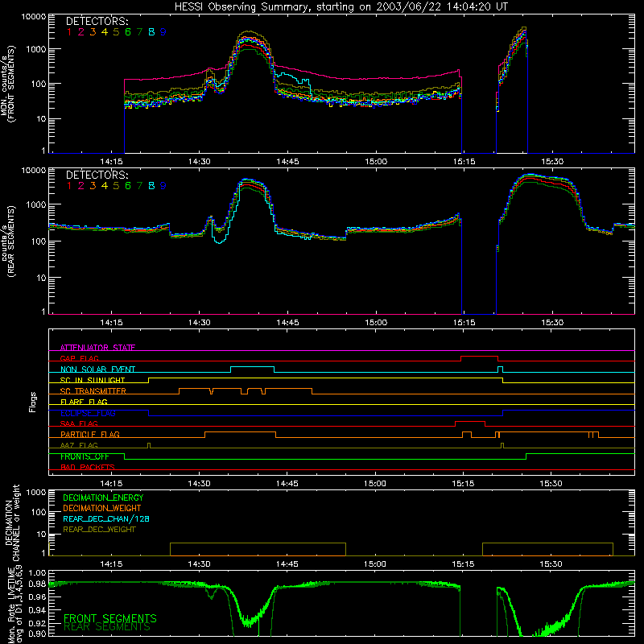The width and height of the screenshot is (644, 644).
Task: Select the ATTENUATOR_STATE flag label
Action: (97, 348)
